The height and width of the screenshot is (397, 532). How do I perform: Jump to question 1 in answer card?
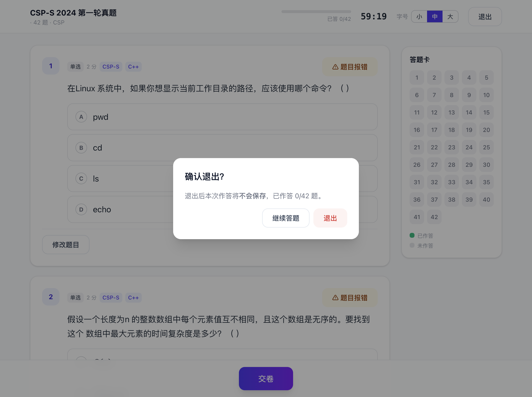(417, 78)
